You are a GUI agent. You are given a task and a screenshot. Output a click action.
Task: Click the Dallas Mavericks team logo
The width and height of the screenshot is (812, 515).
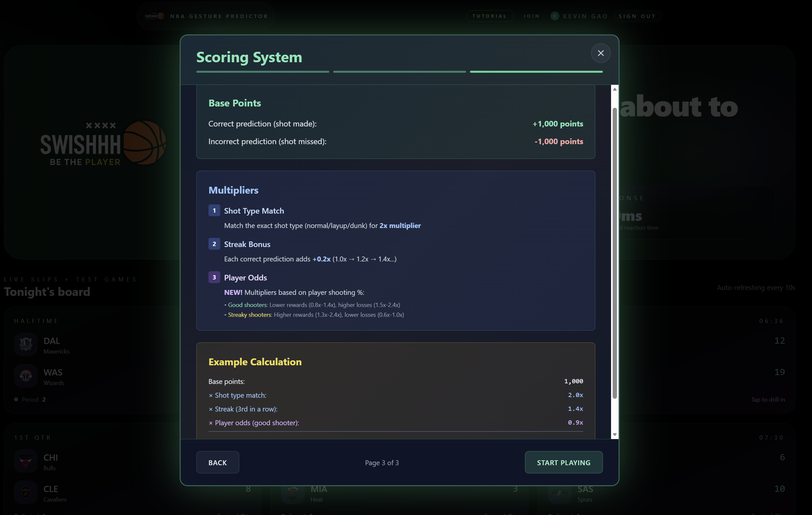pyautogui.click(x=26, y=344)
